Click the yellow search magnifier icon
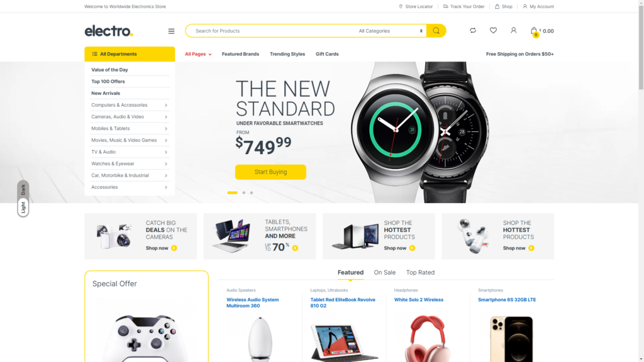The image size is (644, 362). pyautogui.click(x=436, y=31)
